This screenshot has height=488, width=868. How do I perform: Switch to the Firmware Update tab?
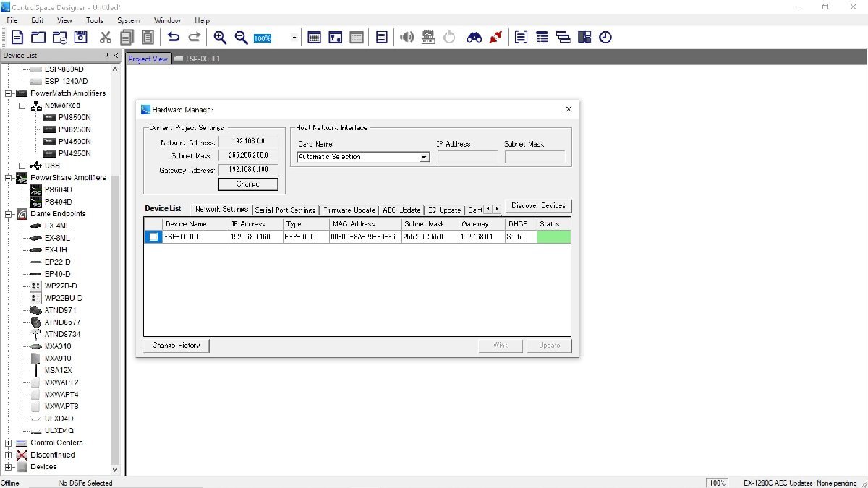[349, 210]
